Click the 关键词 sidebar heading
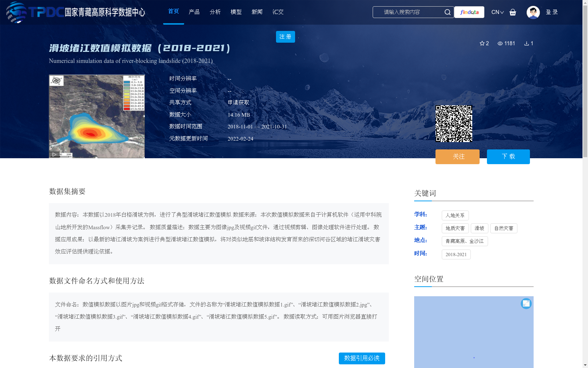This screenshot has width=588, height=368. pos(425,193)
